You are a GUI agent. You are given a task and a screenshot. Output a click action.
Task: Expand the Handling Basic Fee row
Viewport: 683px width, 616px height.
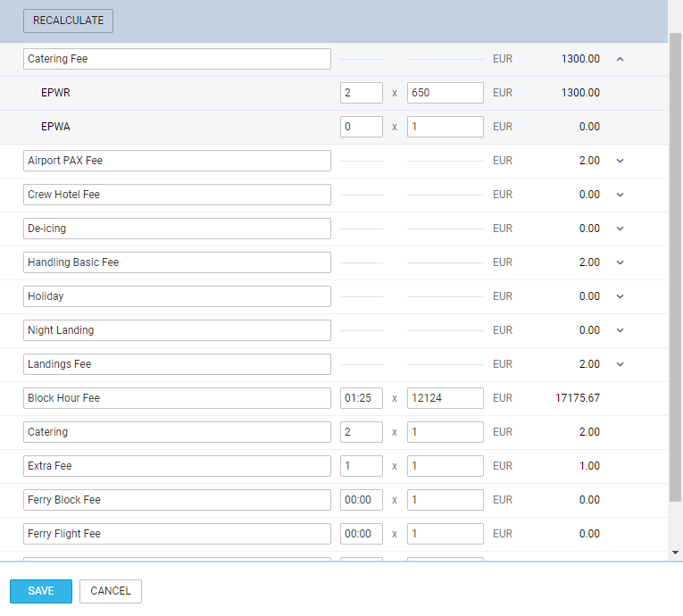(x=621, y=262)
